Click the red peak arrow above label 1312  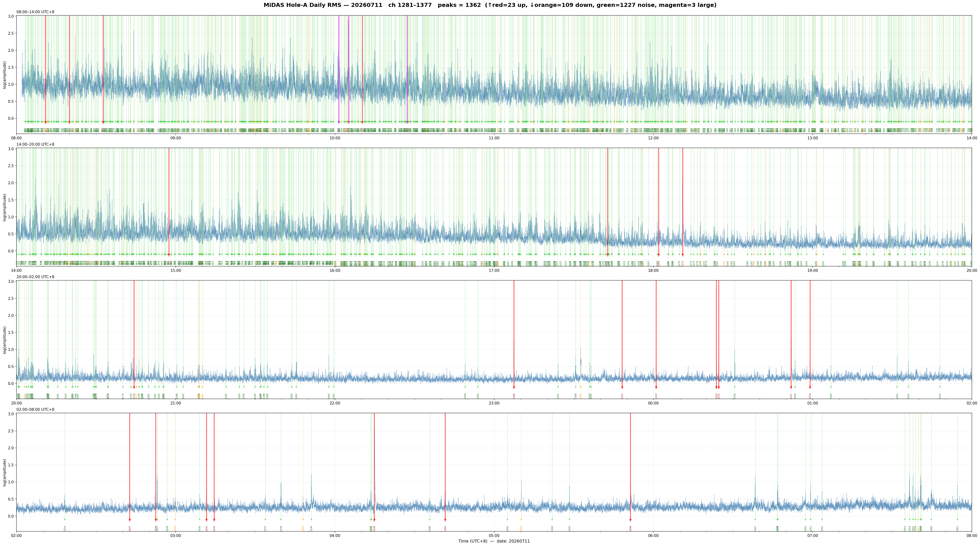622,387
